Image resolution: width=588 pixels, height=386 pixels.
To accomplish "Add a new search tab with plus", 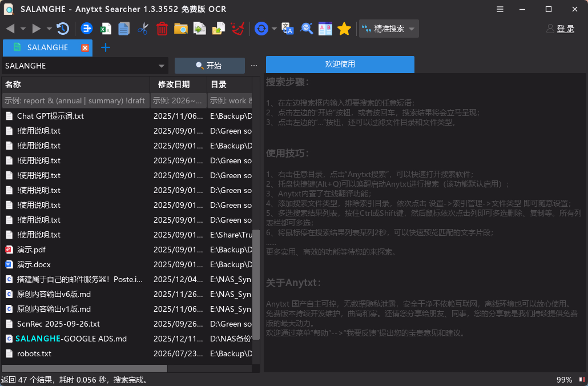I will point(106,47).
